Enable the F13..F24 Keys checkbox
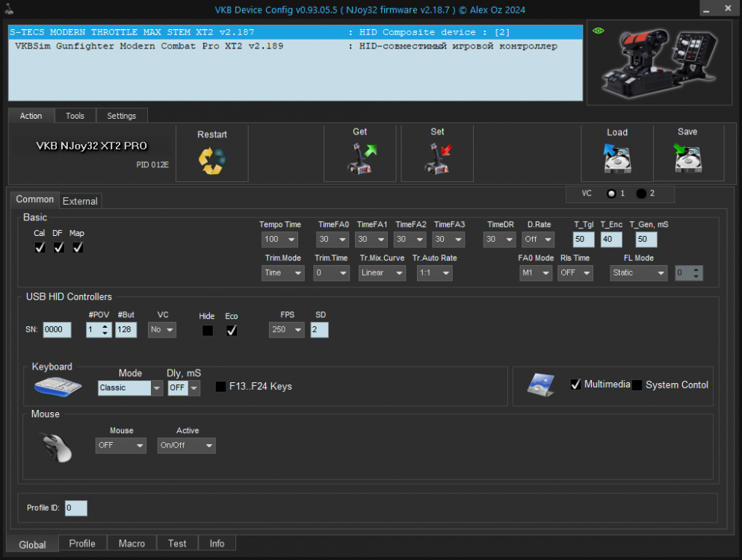742x560 pixels. click(x=220, y=387)
